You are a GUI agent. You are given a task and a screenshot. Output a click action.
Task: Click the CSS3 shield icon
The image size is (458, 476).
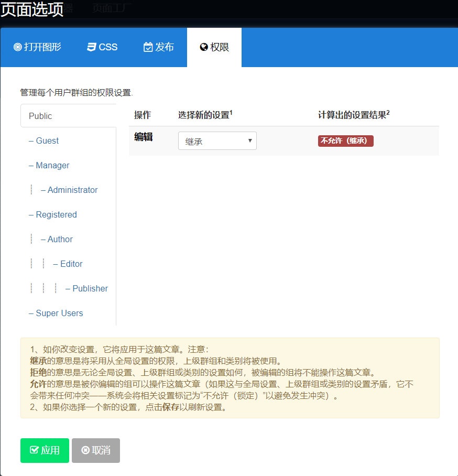pyautogui.click(x=91, y=47)
